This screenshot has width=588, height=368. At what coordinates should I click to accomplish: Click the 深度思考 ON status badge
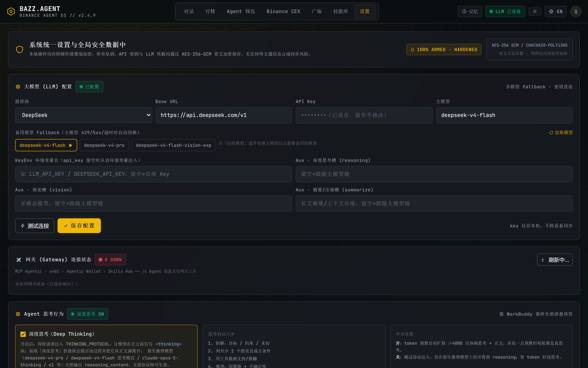87,314
